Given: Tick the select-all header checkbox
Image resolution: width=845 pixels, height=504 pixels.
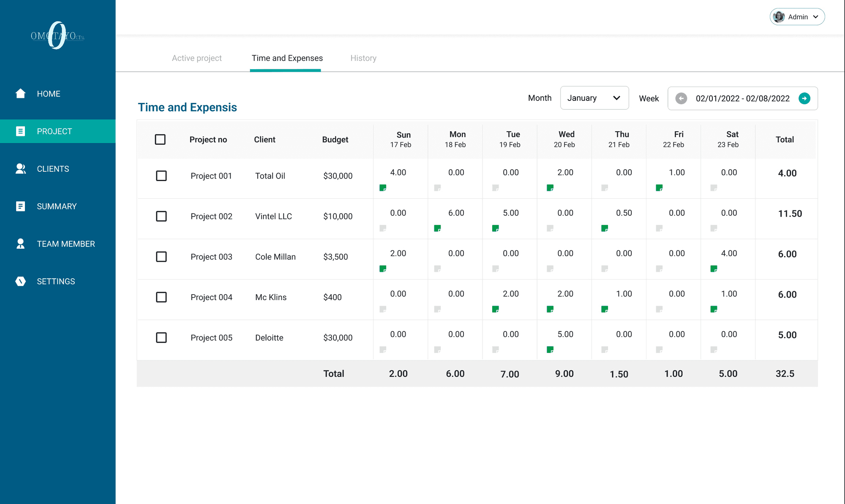Looking at the screenshot, I should 160,139.
